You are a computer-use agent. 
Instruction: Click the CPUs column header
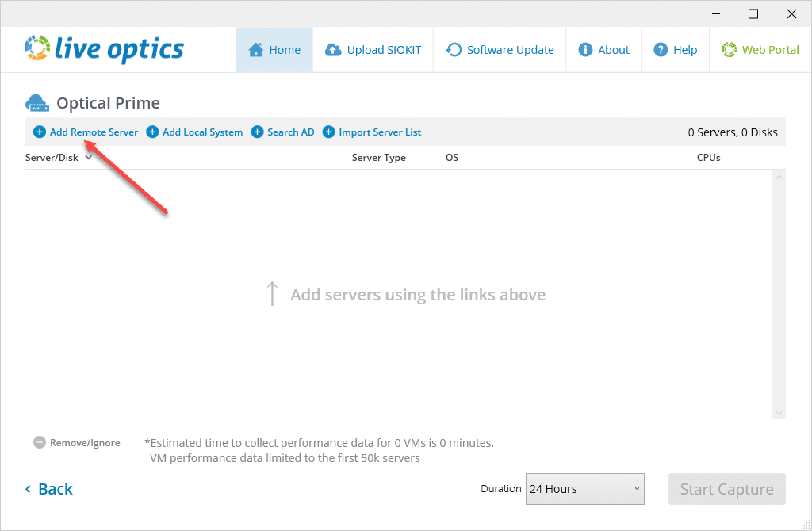coord(708,158)
